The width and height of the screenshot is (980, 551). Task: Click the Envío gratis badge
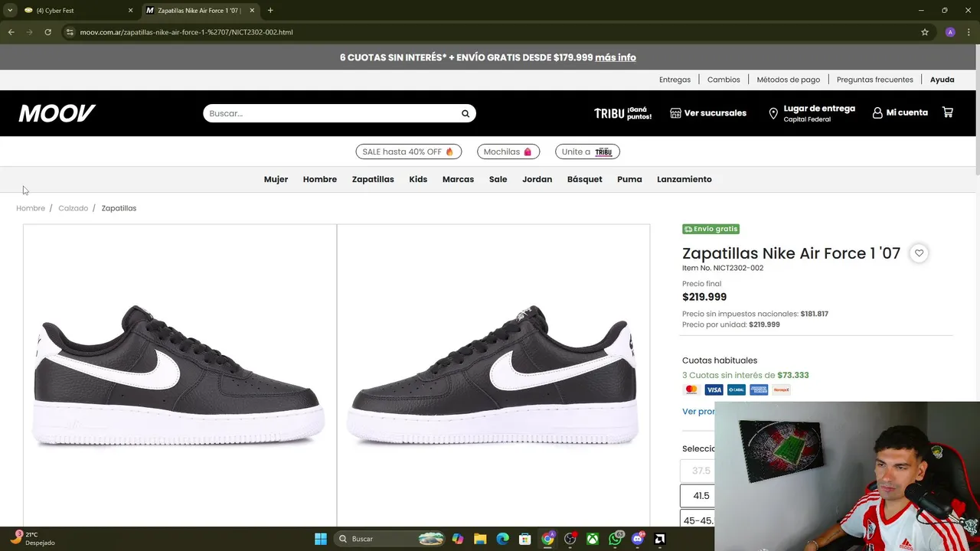click(x=710, y=229)
